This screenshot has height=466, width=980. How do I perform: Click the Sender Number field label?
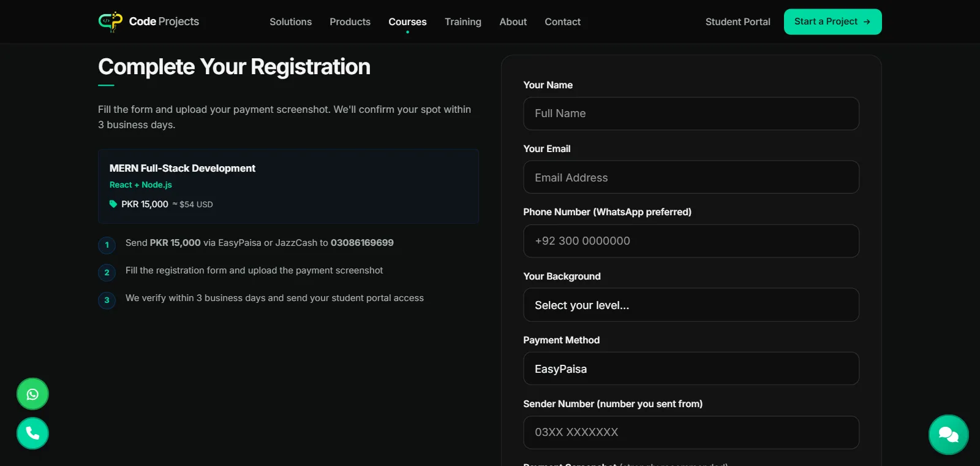[612, 403]
